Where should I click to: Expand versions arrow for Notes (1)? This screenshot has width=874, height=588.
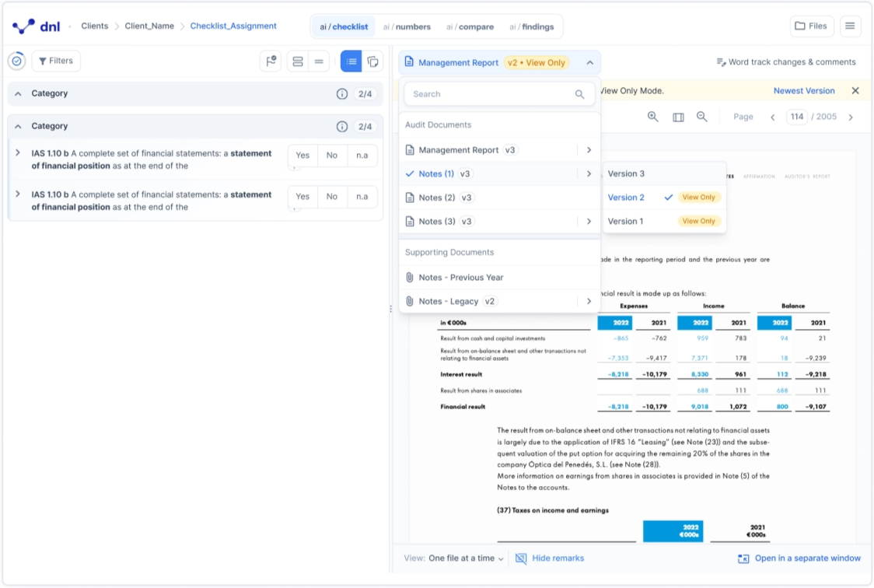[x=589, y=174]
